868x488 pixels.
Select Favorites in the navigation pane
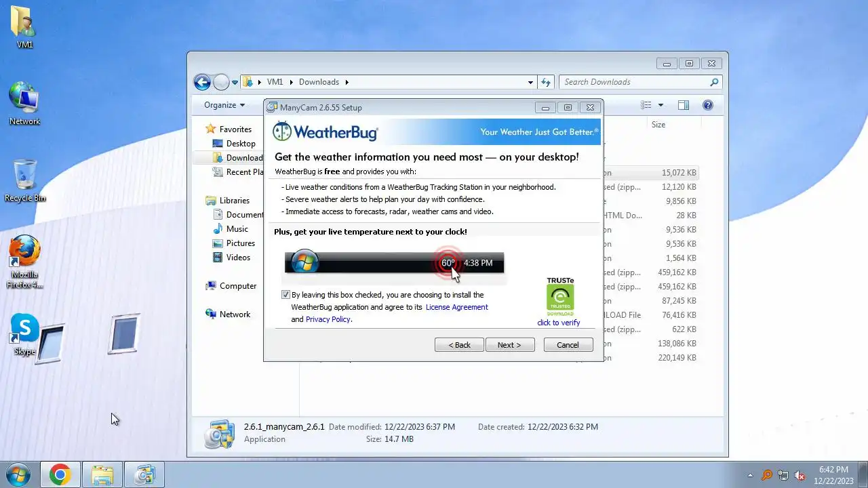235,129
